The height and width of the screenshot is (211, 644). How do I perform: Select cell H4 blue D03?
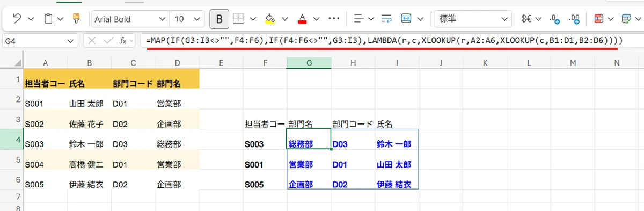[353, 140]
